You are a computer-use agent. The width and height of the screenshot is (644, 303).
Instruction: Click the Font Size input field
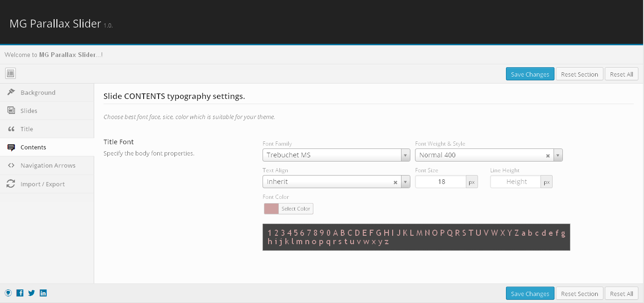[x=441, y=182]
